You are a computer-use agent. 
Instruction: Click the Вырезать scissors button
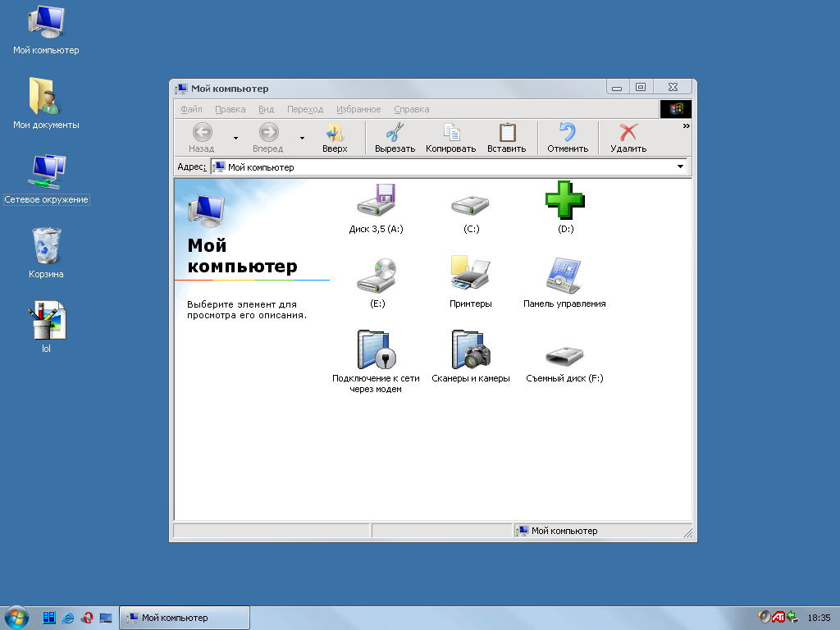pyautogui.click(x=395, y=138)
